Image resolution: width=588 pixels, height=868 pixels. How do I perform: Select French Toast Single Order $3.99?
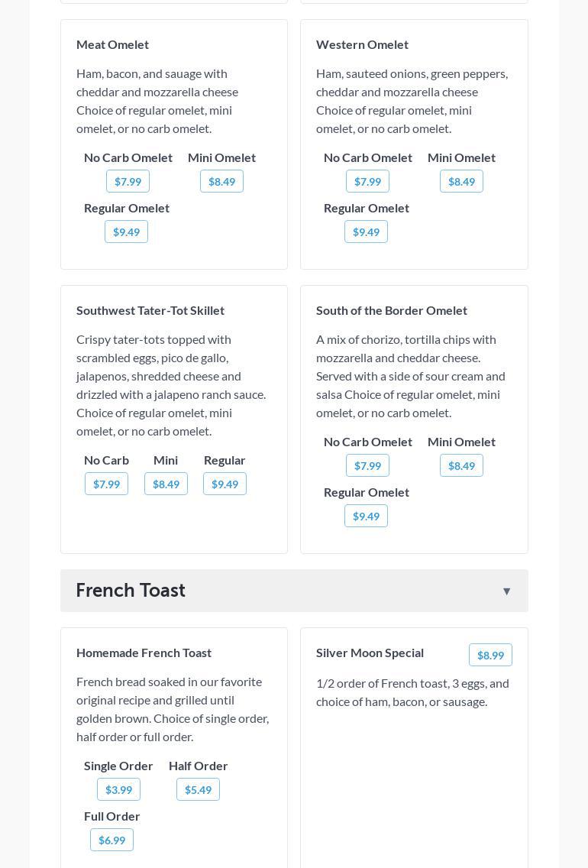tap(118, 789)
